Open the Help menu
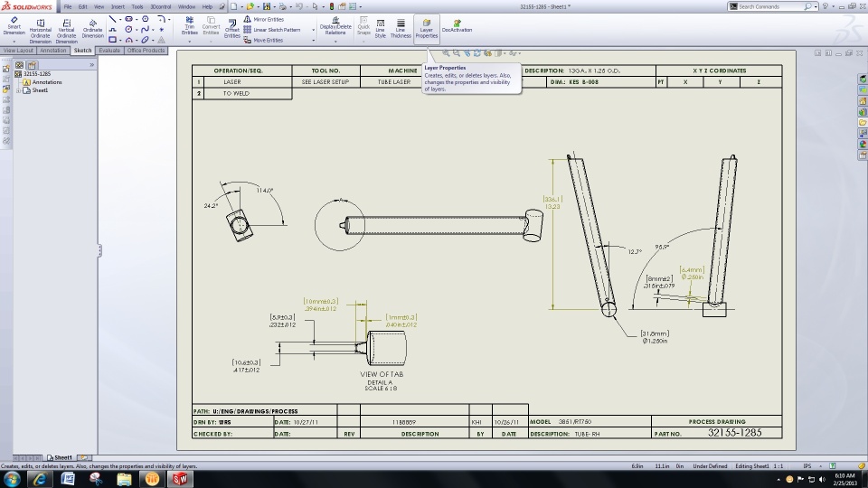 point(207,6)
